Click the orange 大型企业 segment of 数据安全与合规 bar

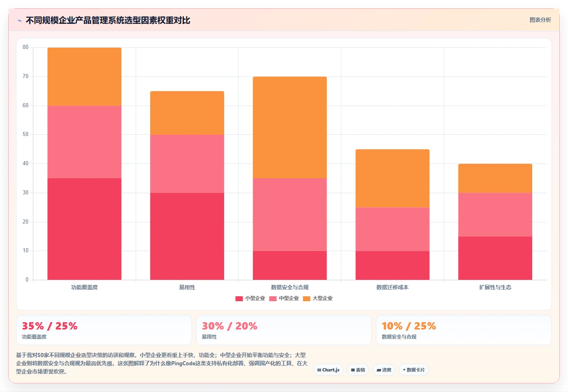(290, 127)
